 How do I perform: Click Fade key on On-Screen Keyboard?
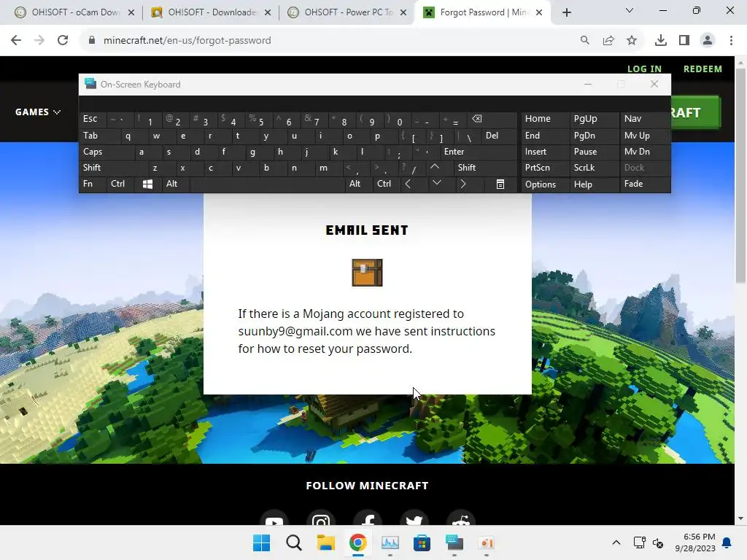coord(645,184)
